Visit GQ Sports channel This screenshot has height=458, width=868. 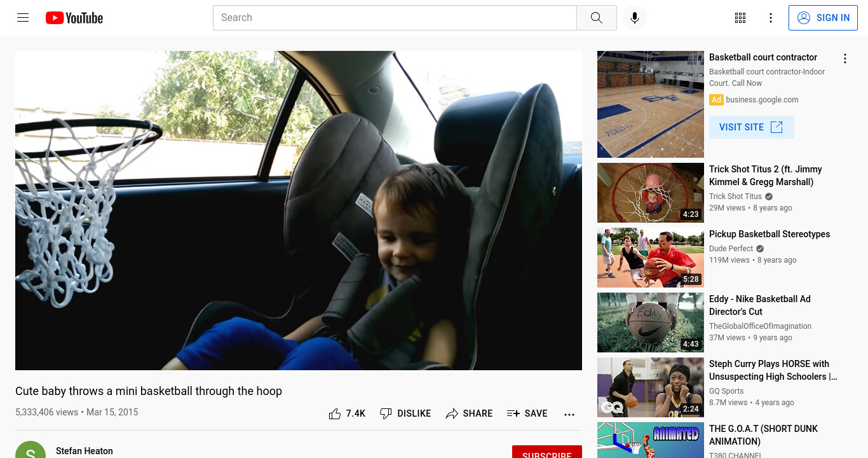(x=726, y=391)
